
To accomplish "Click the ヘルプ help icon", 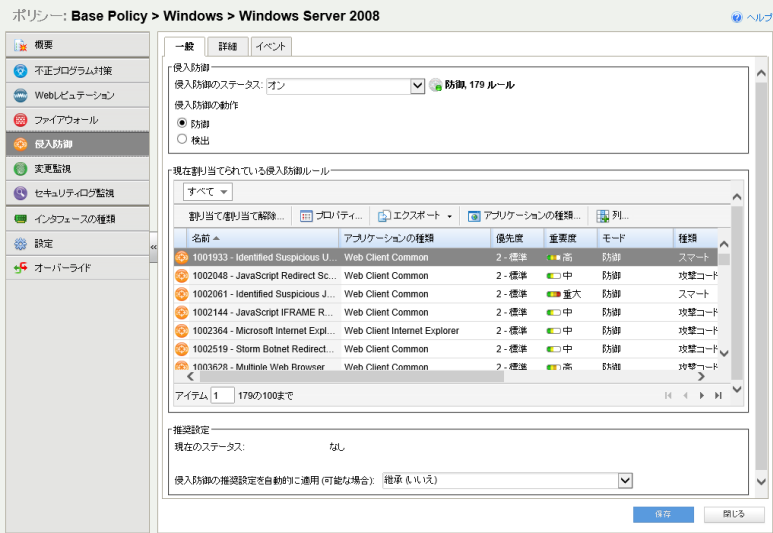I will [737, 18].
